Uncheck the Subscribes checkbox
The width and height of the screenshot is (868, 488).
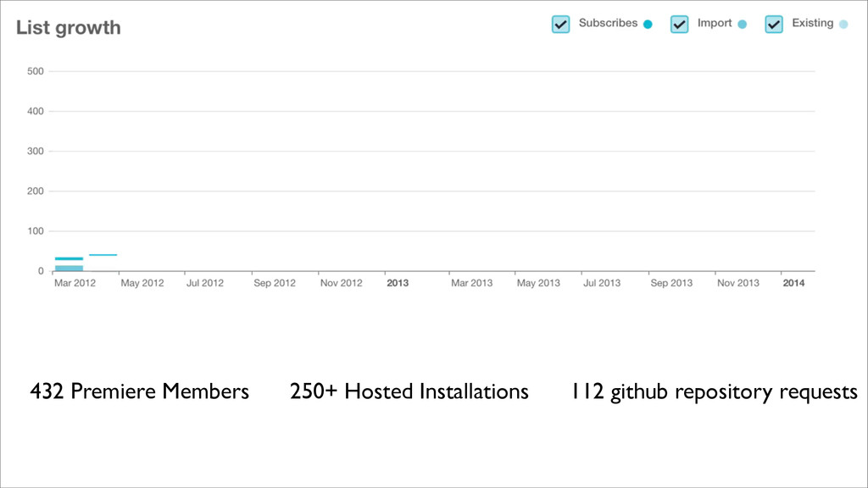point(560,25)
